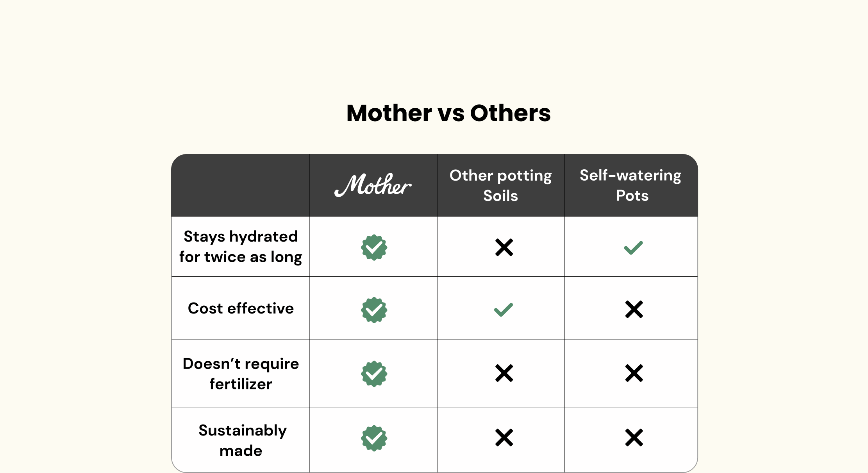
Task: Click Mother's green badge in Cost effective row
Action: click(x=374, y=310)
